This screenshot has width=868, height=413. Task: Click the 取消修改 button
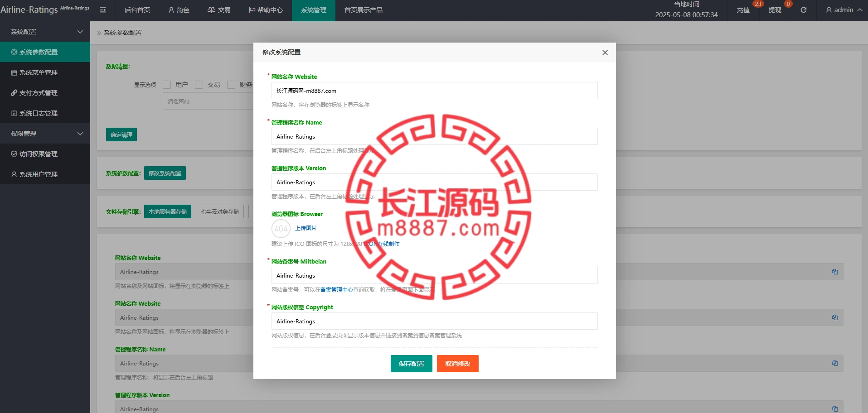pyautogui.click(x=458, y=364)
